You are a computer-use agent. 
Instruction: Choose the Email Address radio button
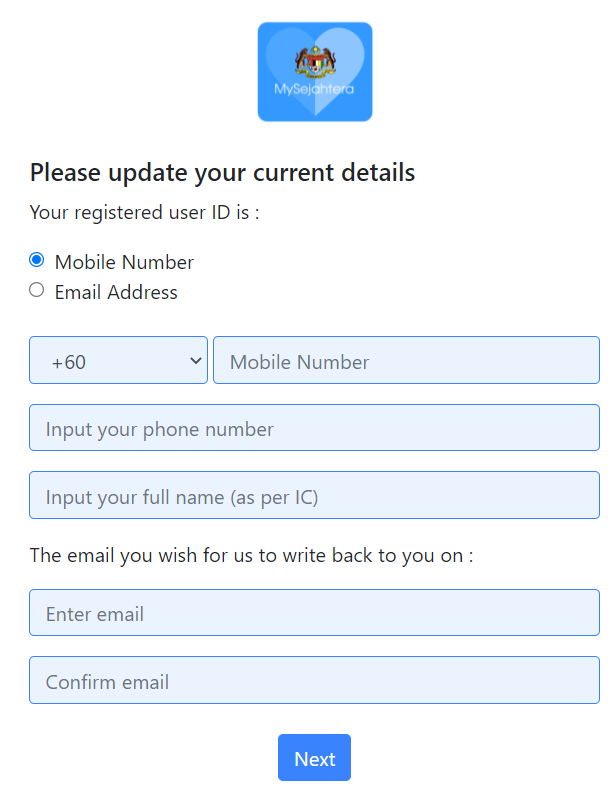[37, 290]
